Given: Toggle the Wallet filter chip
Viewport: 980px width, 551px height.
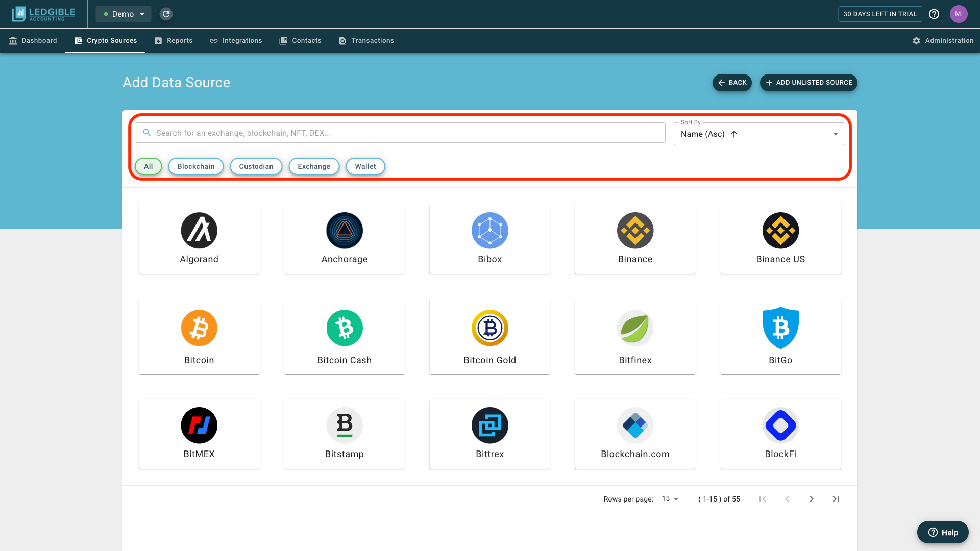Looking at the screenshot, I should tap(365, 166).
